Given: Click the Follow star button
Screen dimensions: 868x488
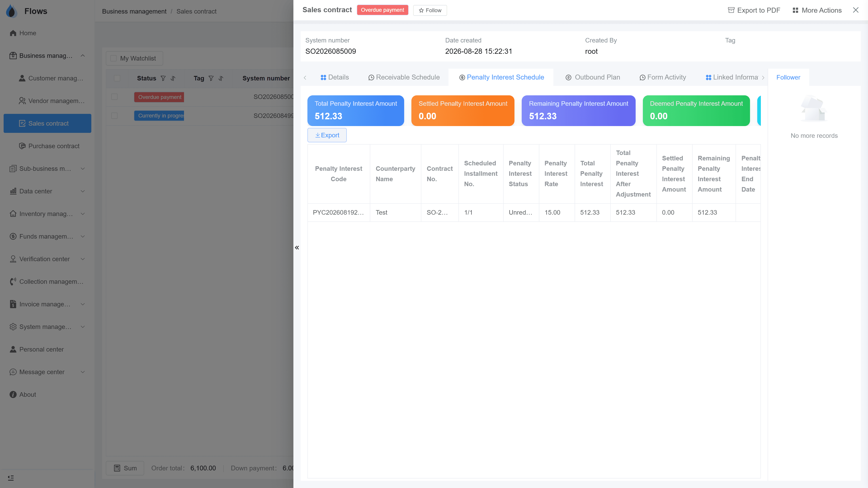Looking at the screenshot, I should pos(430,10).
